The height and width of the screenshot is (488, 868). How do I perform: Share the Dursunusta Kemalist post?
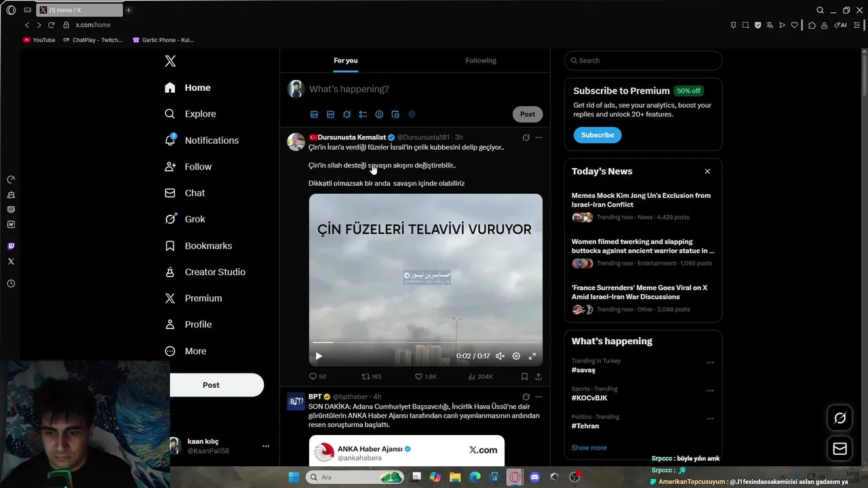[538, 376]
